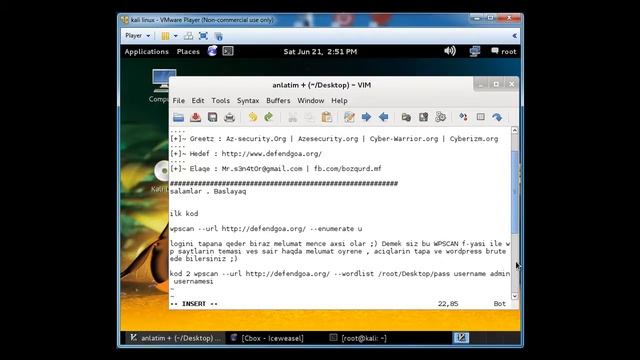The image size is (640, 360).
Task: Open the root user menu in panel
Action: (x=504, y=51)
